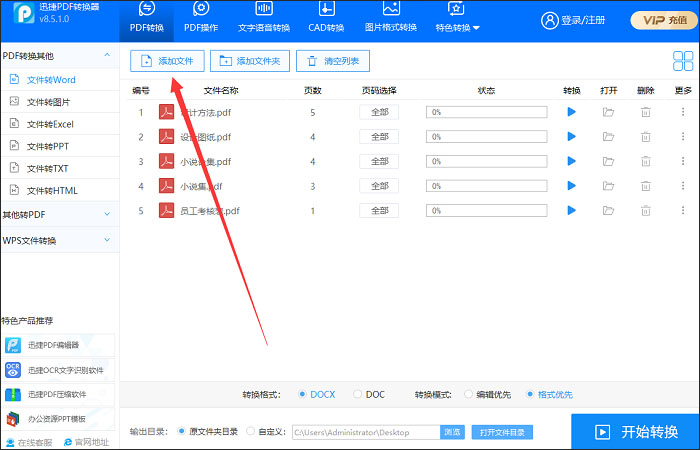Open more options for 设计图纸.pdf
Screen dimensions: 700x450
(683, 137)
